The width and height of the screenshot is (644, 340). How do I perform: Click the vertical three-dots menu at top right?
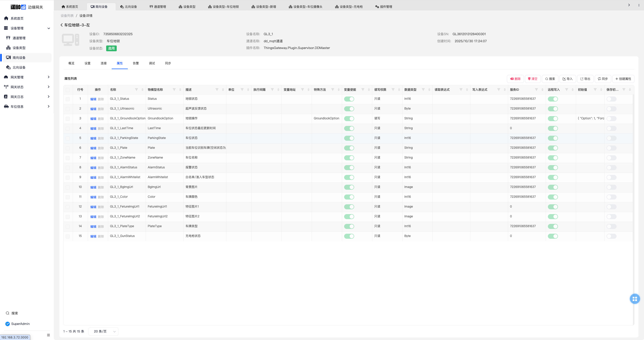click(639, 5)
